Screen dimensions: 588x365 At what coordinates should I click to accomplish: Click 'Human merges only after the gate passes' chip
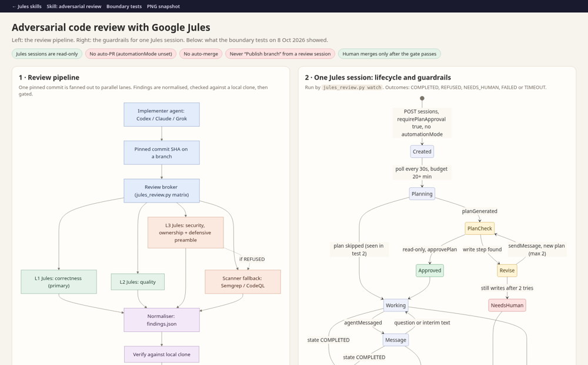[x=389, y=54]
